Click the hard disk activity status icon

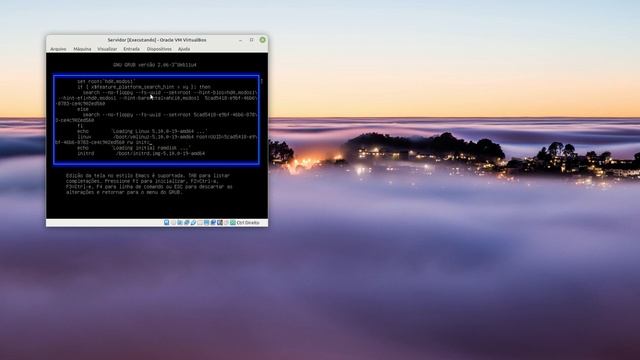pos(167,222)
